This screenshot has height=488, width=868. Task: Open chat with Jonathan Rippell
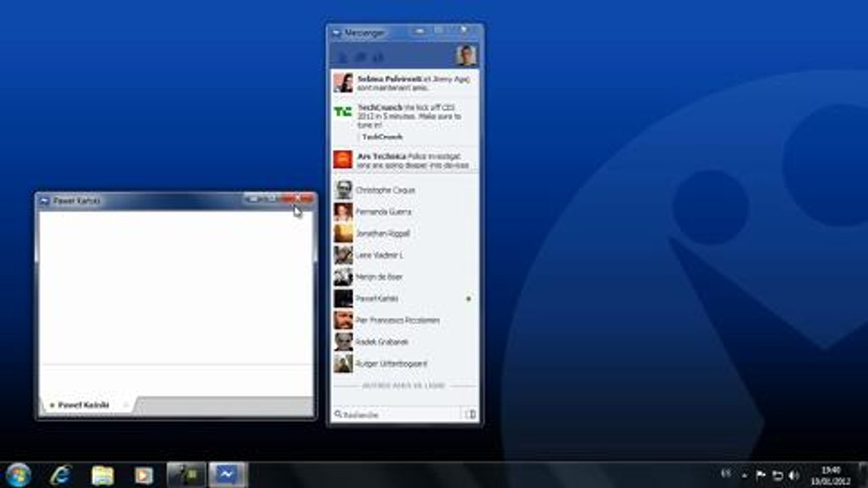[x=404, y=233]
